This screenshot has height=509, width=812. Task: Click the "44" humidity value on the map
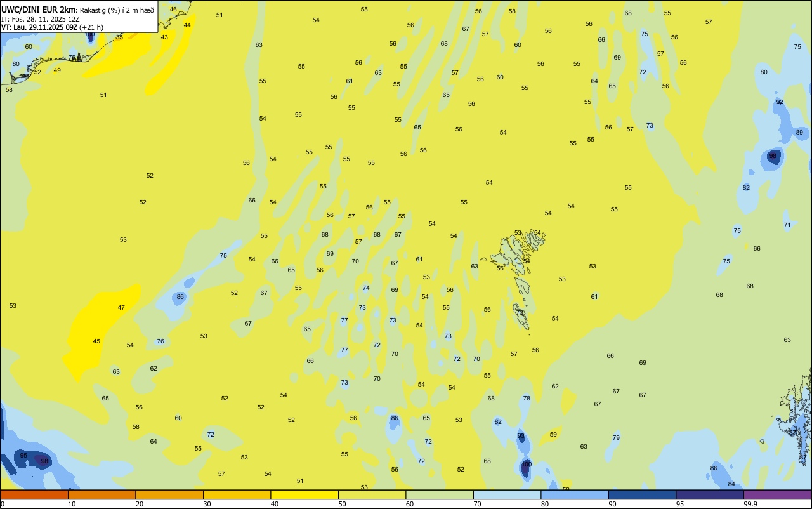[x=187, y=25]
